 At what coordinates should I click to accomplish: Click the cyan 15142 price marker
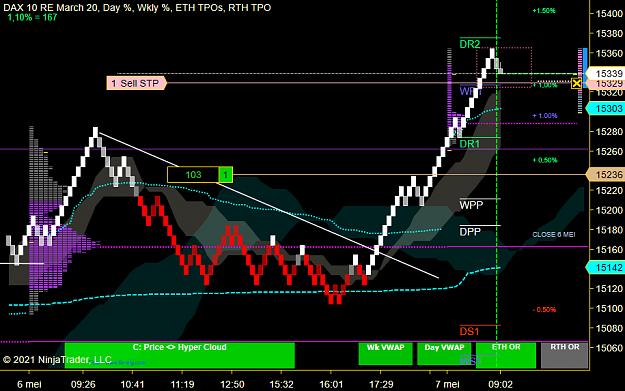pyautogui.click(x=606, y=267)
